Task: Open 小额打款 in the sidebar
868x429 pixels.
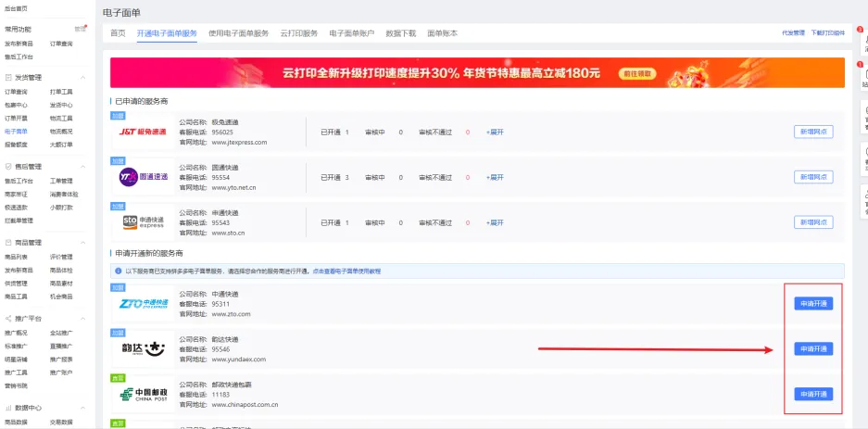Action: (x=61, y=208)
